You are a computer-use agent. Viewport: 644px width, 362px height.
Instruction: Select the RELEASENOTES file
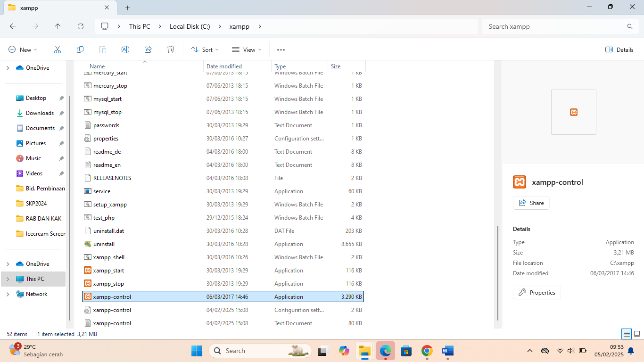(223, 178)
